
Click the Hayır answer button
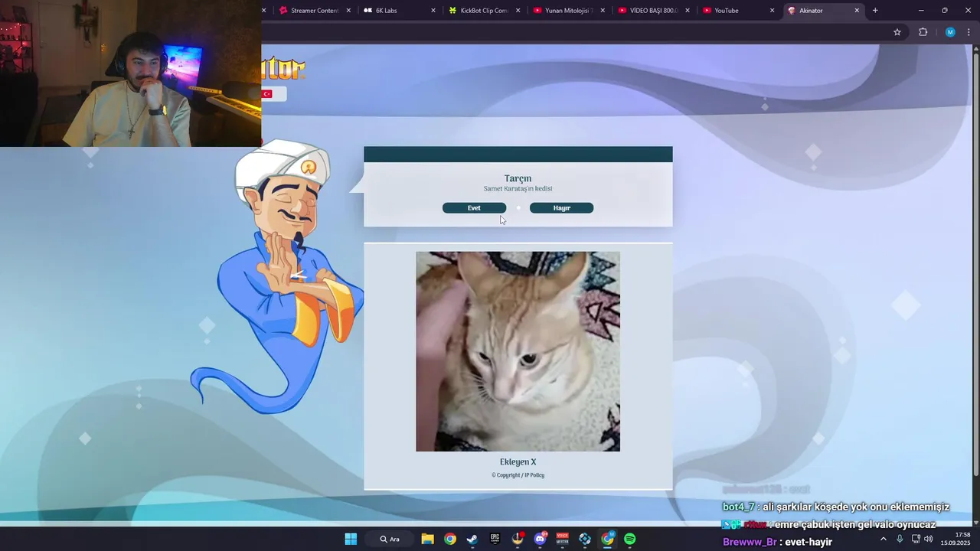[x=561, y=208]
